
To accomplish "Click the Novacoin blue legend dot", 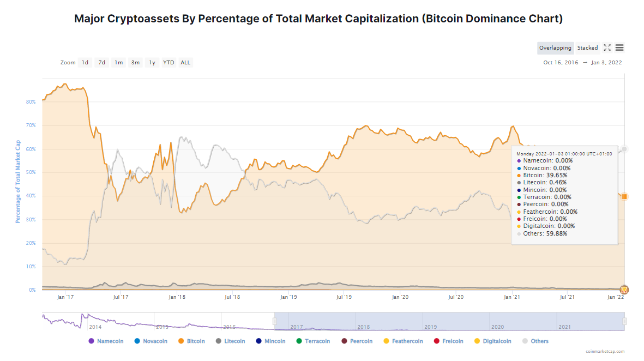I will pyautogui.click(x=137, y=341).
